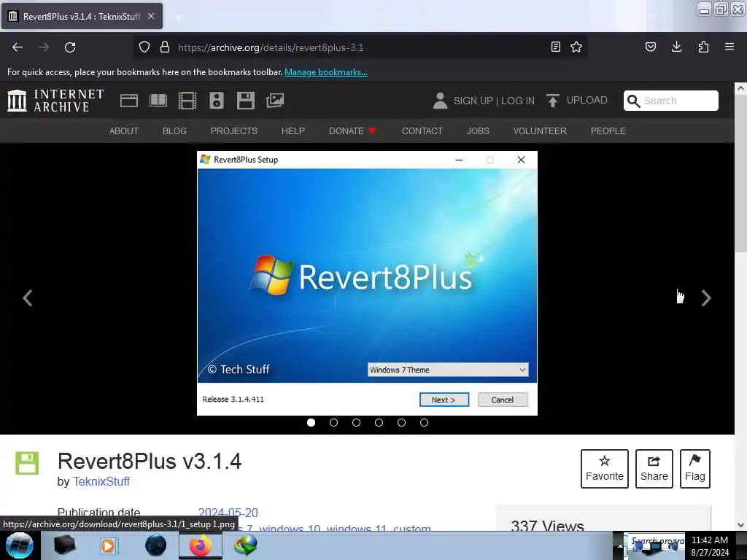This screenshot has width=747, height=560.
Task: Open the dark globe taskbar icon
Action: point(156,545)
